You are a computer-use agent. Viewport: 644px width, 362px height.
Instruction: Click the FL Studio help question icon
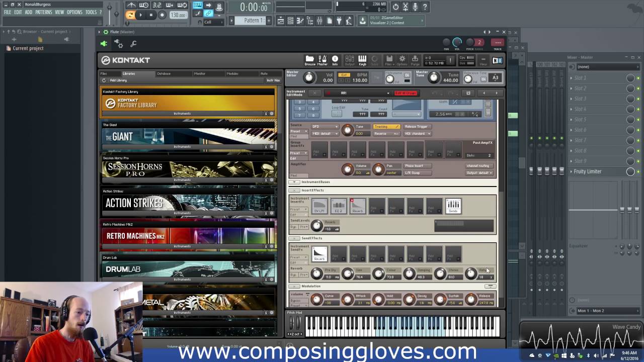(x=425, y=7)
